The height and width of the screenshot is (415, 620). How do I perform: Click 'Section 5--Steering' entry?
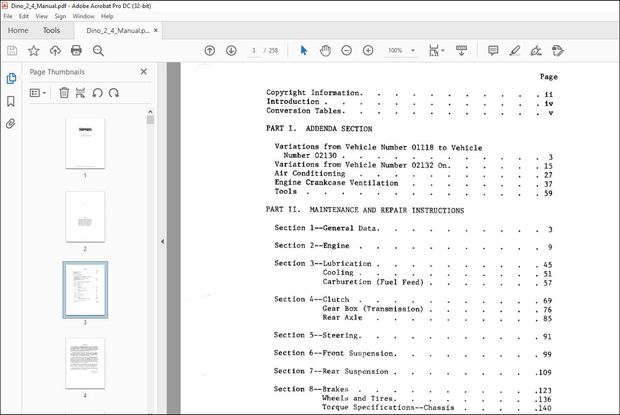[412, 336]
